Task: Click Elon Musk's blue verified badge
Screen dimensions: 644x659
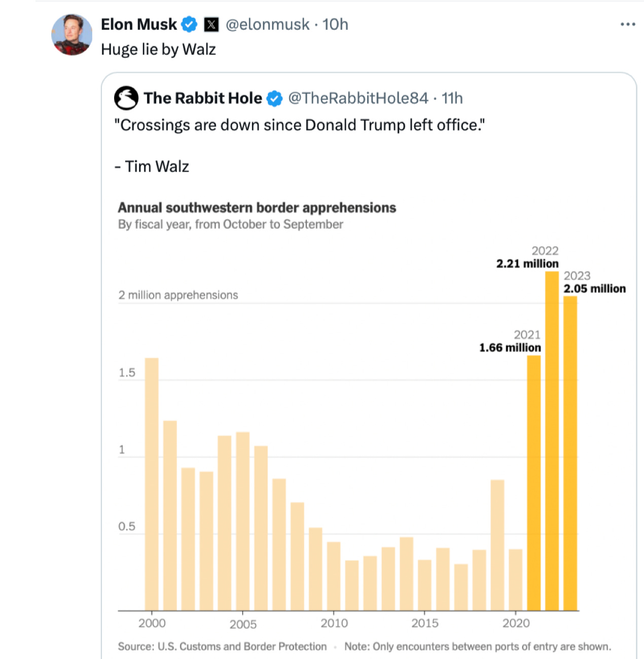Action: 189,24
